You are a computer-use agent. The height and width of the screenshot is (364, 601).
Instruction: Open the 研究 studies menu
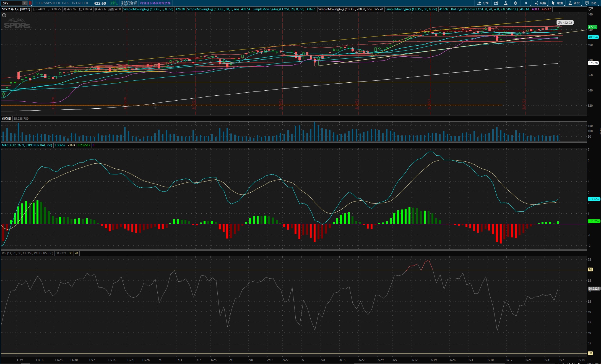pos(574,3)
